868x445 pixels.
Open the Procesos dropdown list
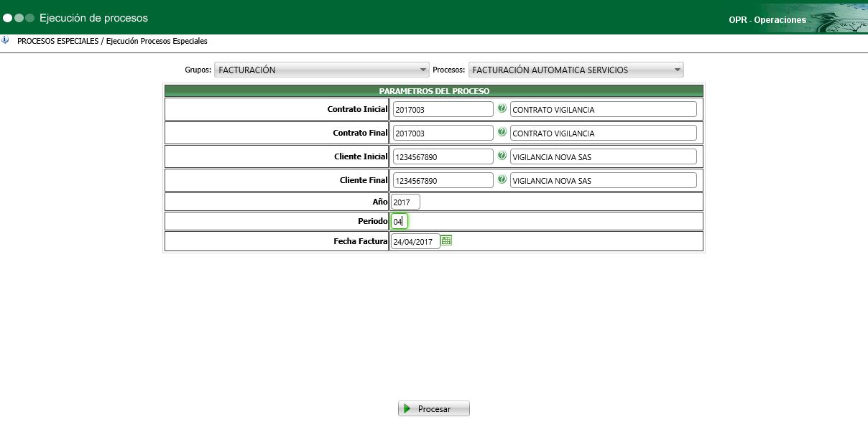pyautogui.click(x=576, y=70)
